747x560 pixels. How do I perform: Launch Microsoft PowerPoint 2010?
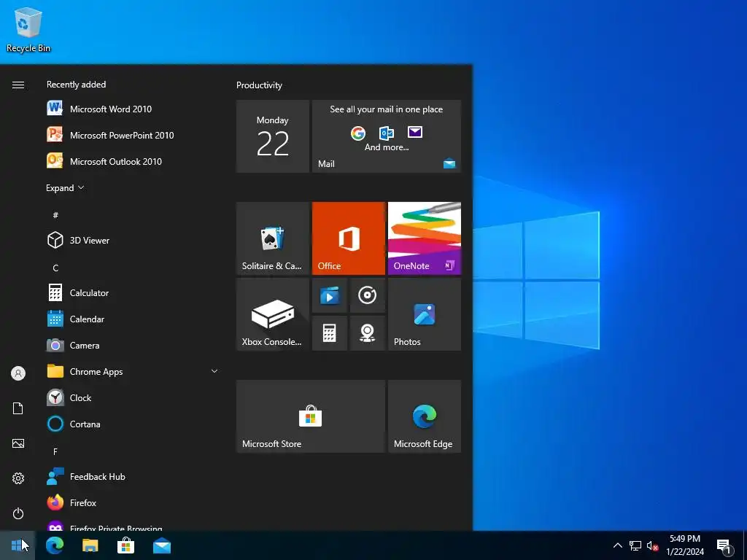pyautogui.click(x=133, y=135)
